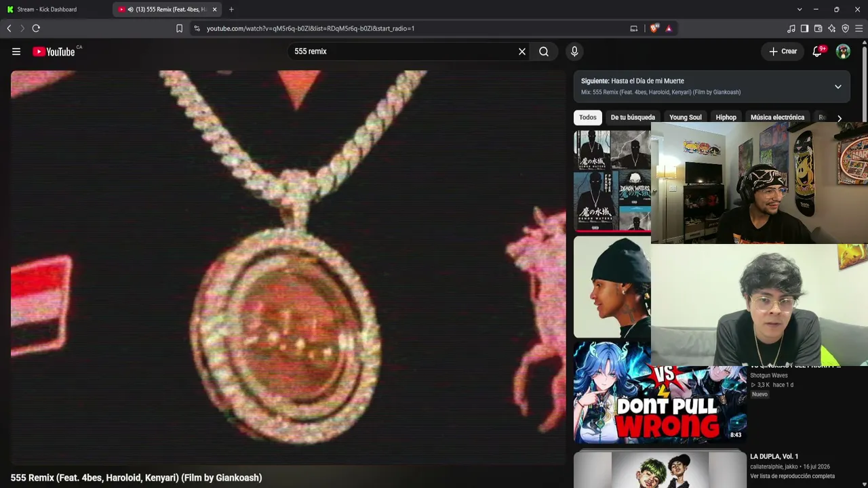Viewport: 868px width, 488px height.
Task: Open a new browser tab
Action: click(231, 9)
